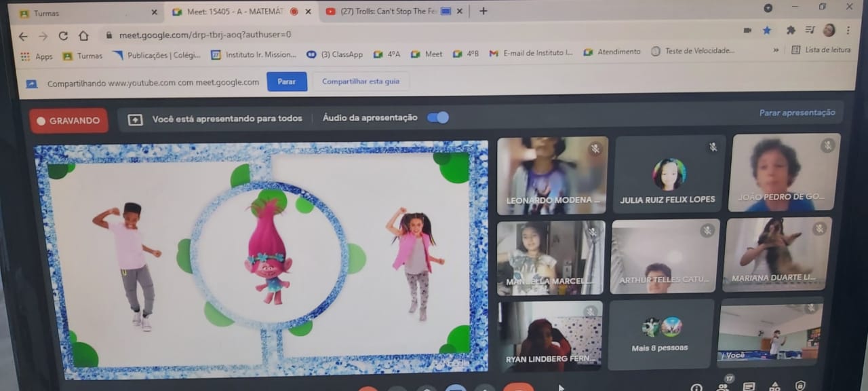Select Ryan Lindberg video tile
The width and height of the screenshot is (868, 391).
coord(551,337)
